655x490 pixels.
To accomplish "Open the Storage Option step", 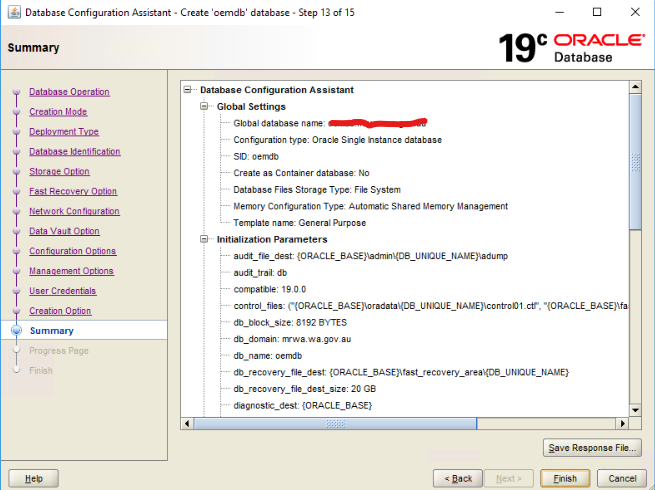I will (59, 172).
